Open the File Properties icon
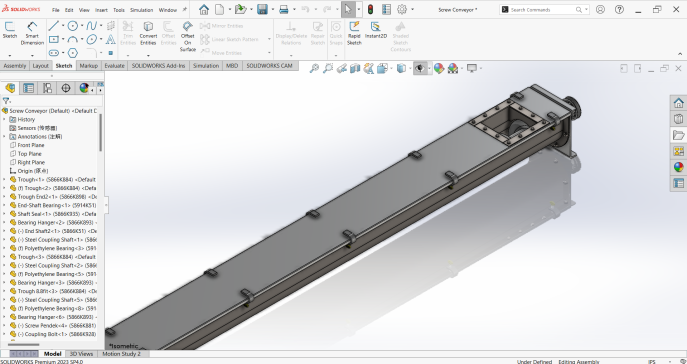Screen dimensions: 687x364 tap(386, 9)
